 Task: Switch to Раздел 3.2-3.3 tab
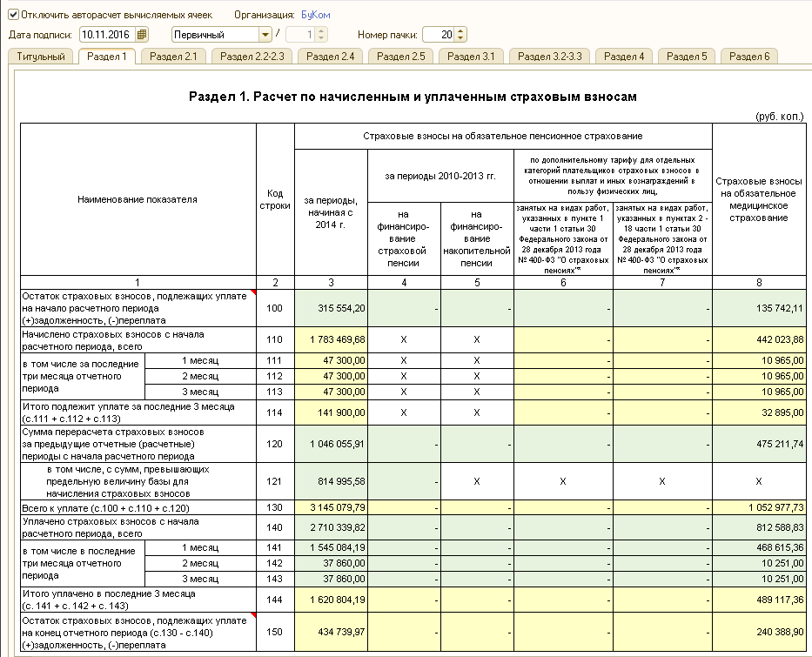(549, 57)
